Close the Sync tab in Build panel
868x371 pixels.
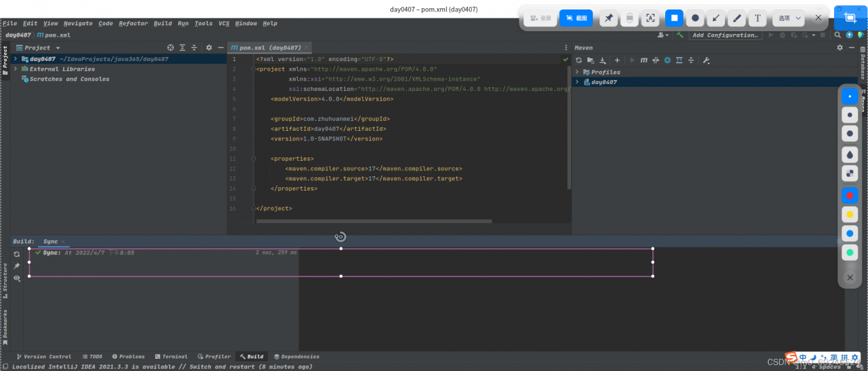click(64, 241)
